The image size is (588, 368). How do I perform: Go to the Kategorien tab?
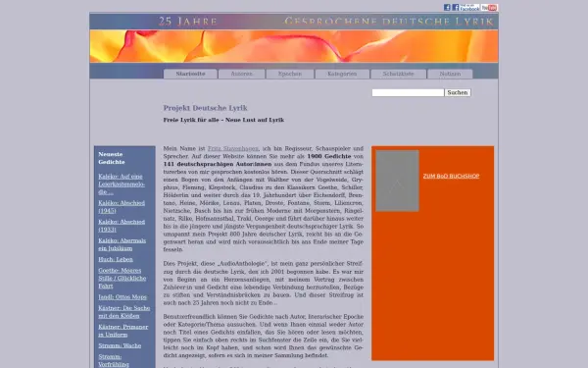coord(342,74)
